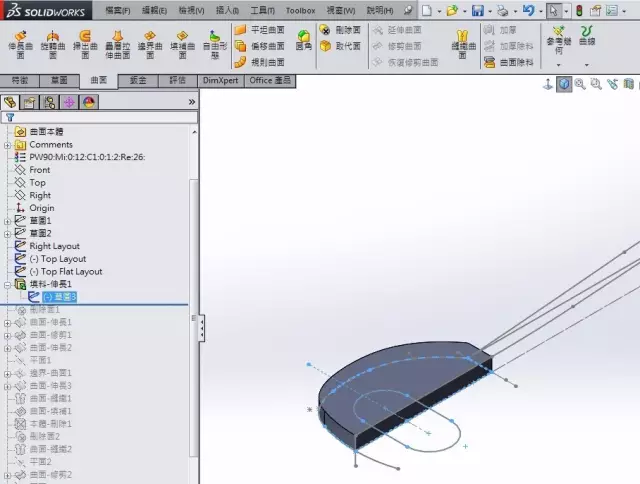Select the 旋轉曲面 revolved surface tool
This screenshot has width=640, height=484.
pyautogui.click(x=53, y=44)
